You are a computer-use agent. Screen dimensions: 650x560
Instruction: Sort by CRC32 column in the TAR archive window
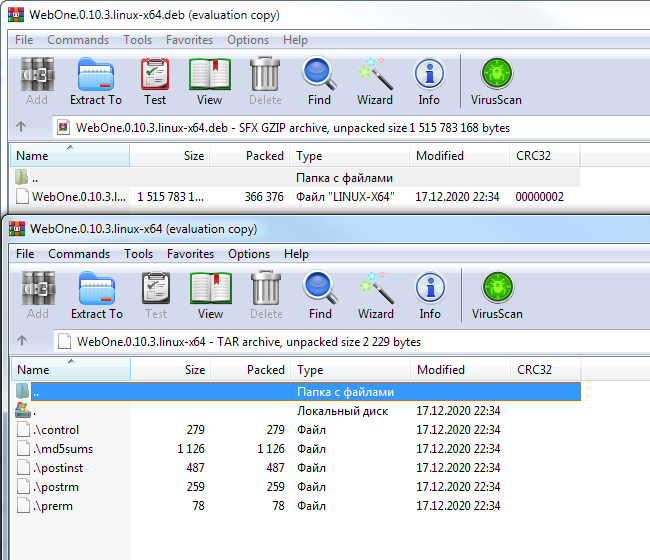click(546, 369)
